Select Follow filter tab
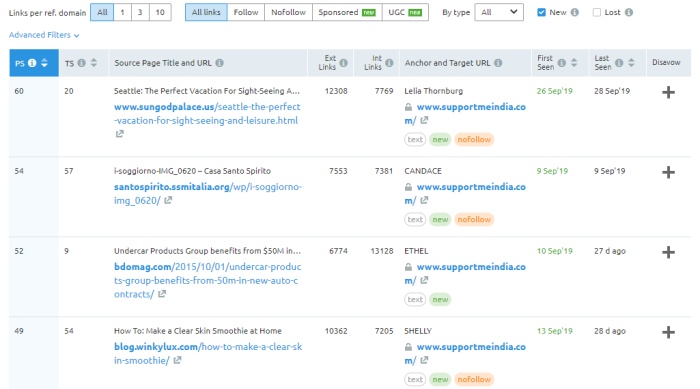 [246, 13]
